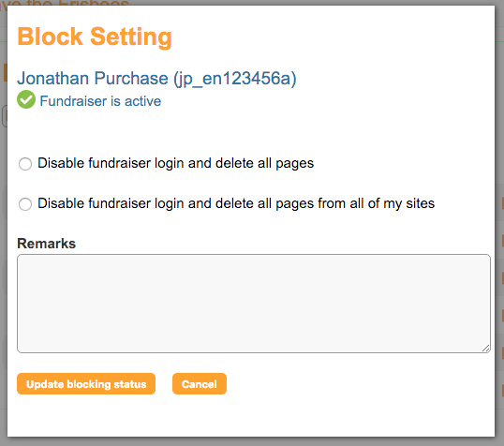
Task: Click empty dialog area below the buttons
Action: (251, 416)
